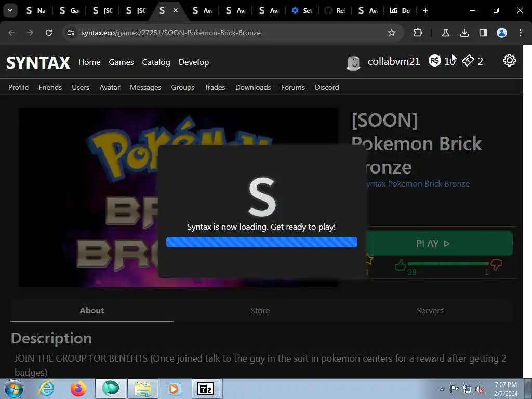Click the muted volume tray icon

point(480,389)
